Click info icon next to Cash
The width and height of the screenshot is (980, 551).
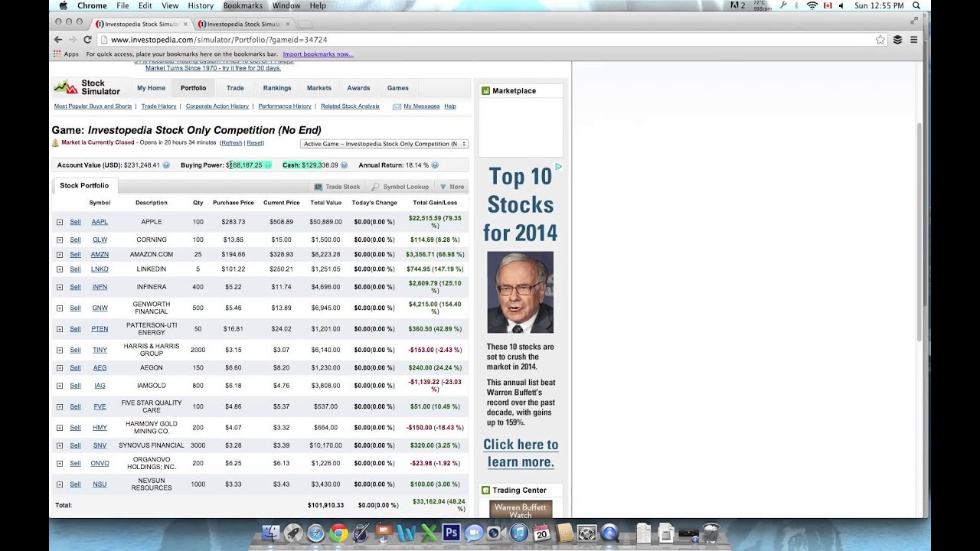[344, 165]
